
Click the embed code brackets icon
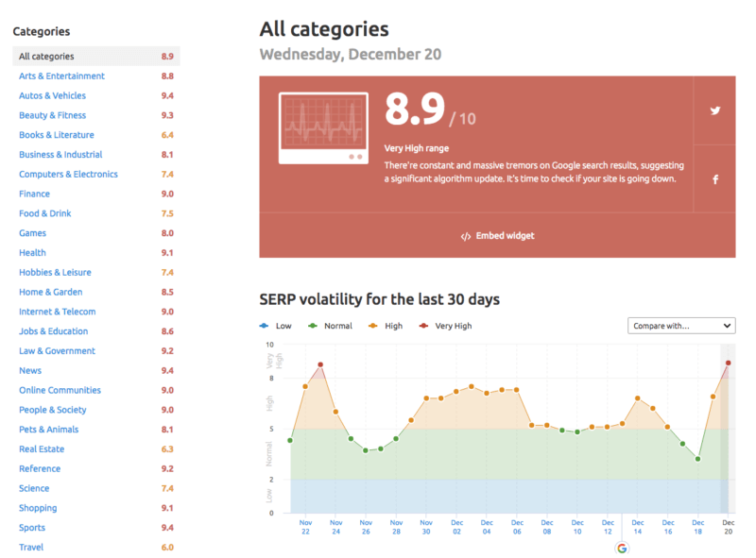pyautogui.click(x=465, y=236)
